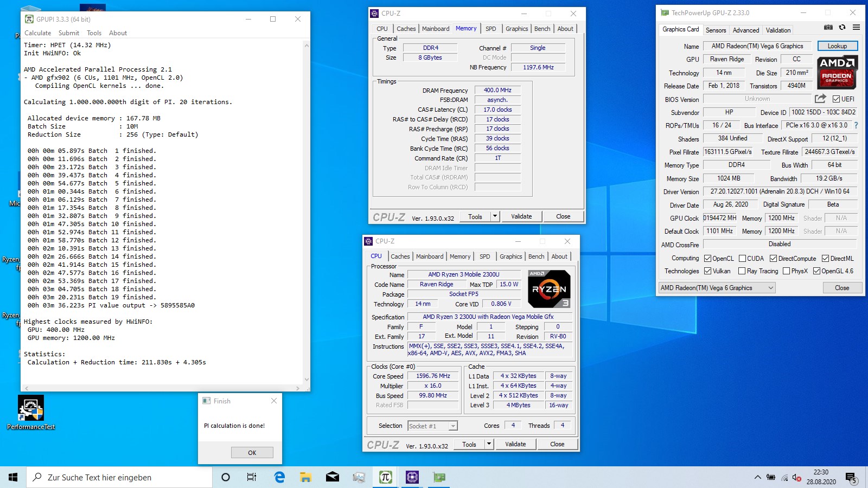Click Validate in the CPU-Z Memory window

click(x=521, y=216)
